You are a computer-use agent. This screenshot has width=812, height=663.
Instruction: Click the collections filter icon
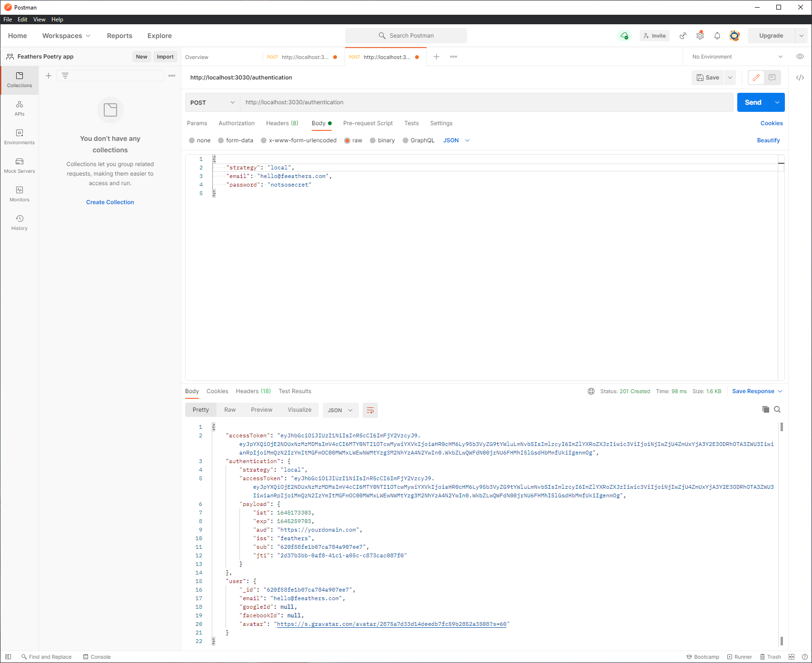pos(65,76)
